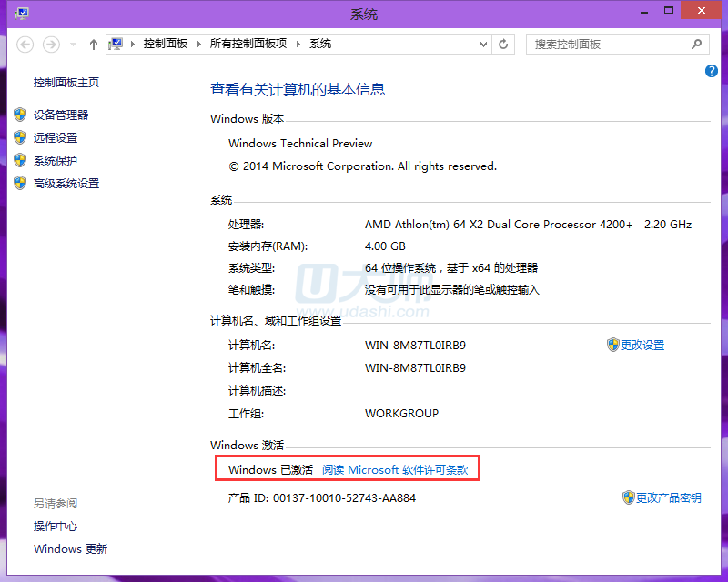Screen dimensions: 728x582
Task: Expand the address bar history dropdown
Action: pos(482,44)
